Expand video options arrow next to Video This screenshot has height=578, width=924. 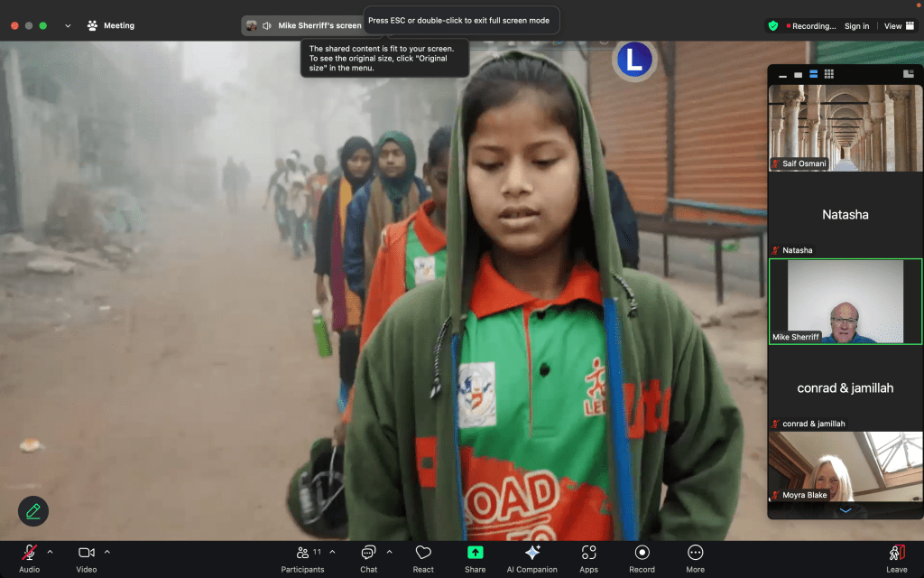107,552
